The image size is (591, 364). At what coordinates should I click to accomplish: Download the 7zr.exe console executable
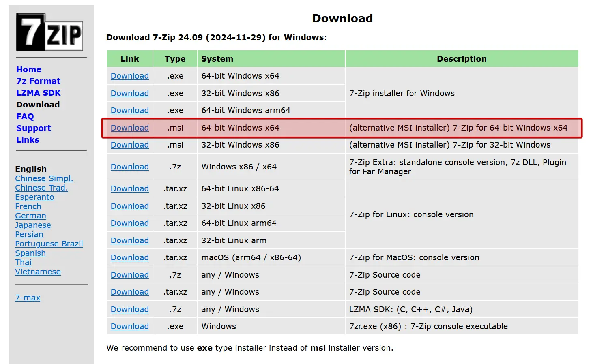pyautogui.click(x=130, y=326)
